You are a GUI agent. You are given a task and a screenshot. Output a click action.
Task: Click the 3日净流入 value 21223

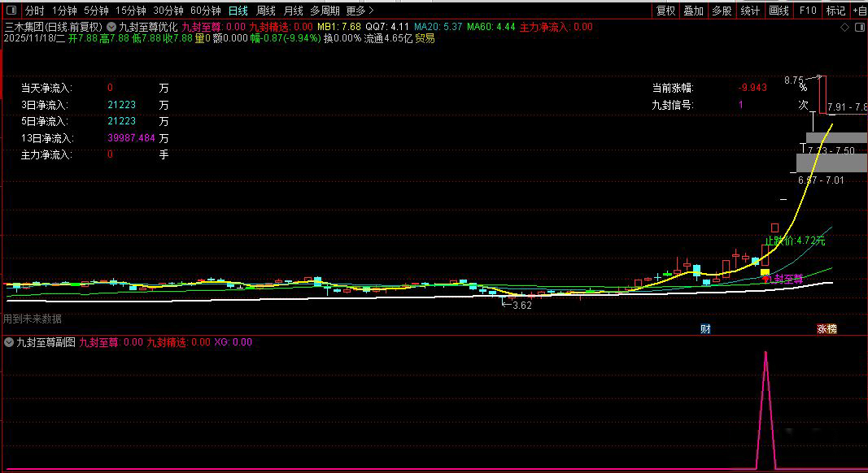coord(122,105)
